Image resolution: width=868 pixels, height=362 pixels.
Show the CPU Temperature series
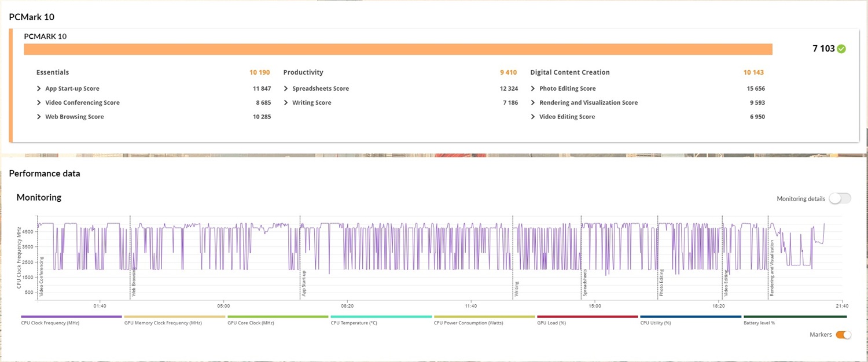(x=381, y=317)
